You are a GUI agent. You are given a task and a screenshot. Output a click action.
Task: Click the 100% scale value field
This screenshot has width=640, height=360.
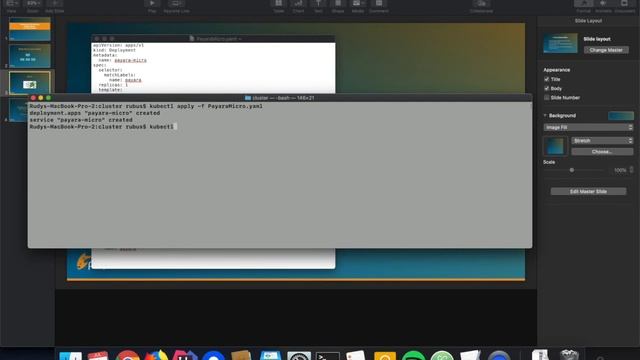pyautogui.click(x=620, y=170)
